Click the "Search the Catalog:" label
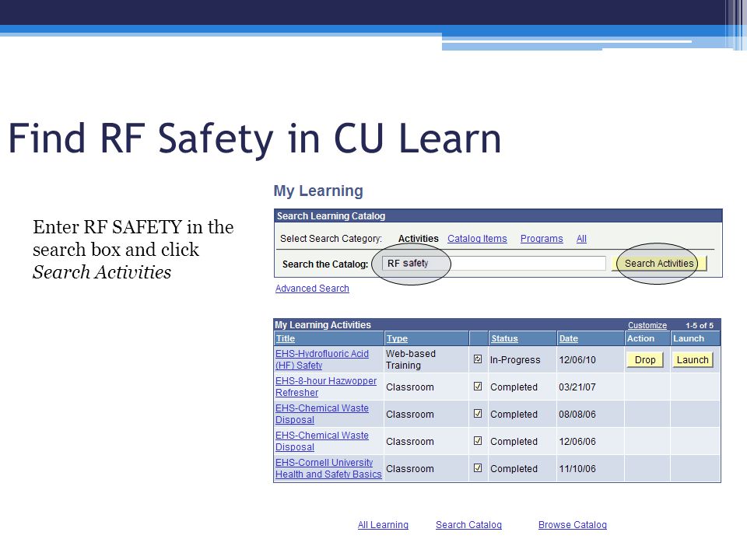 pos(325,264)
